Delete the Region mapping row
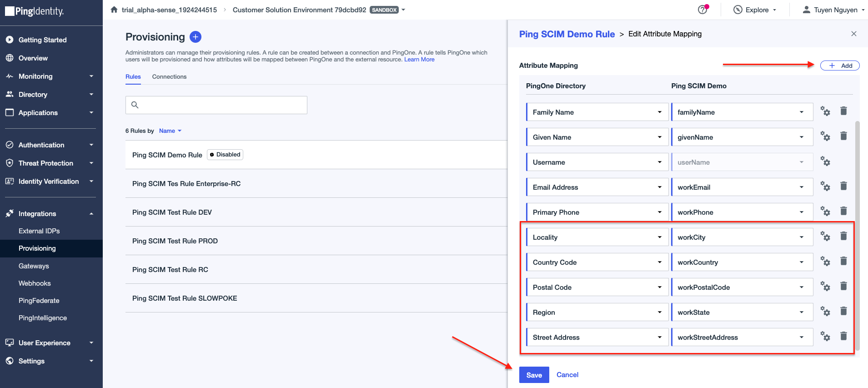The width and height of the screenshot is (868, 388). point(843,311)
